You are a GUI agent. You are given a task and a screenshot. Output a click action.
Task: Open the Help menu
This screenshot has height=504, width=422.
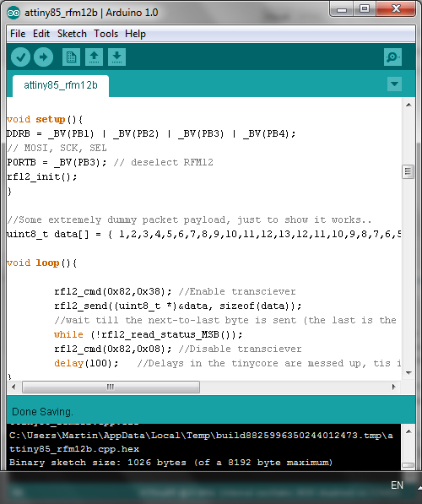(x=135, y=34)
